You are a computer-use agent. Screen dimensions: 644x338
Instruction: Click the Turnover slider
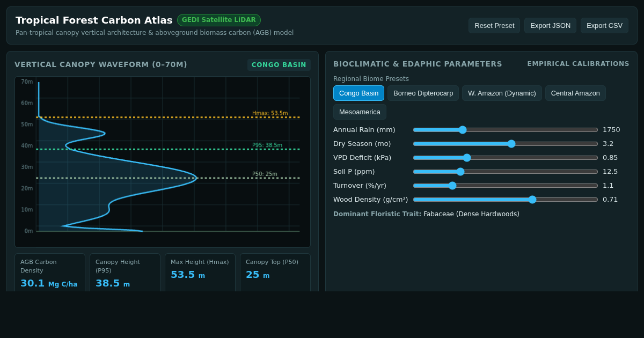505,186
